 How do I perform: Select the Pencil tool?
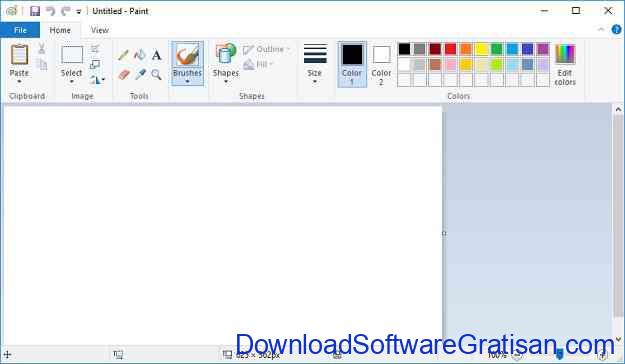click(x=123, y=55)
